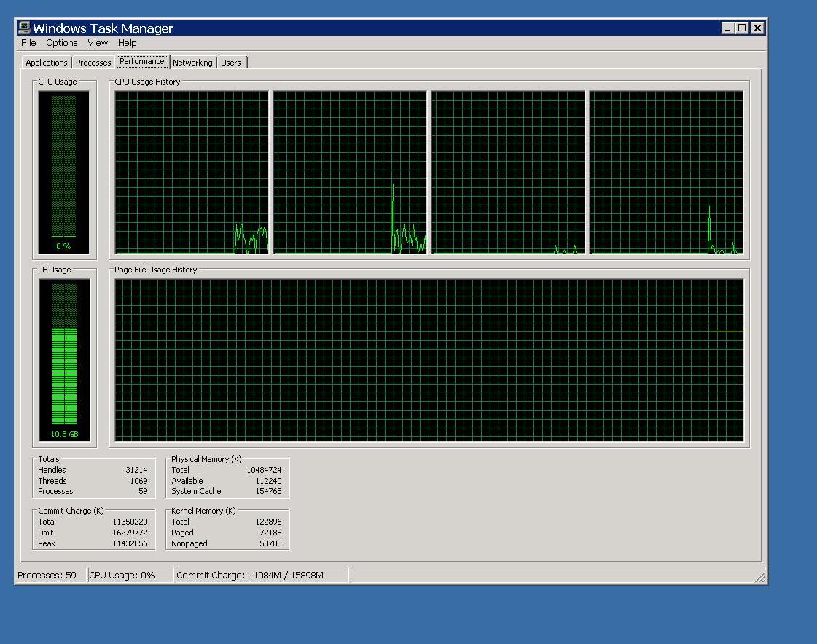Image resolution: width=817 pixels, height=644 pixels.
Task: Close the Windows Task Manager window
Action: tap(757, 28)
